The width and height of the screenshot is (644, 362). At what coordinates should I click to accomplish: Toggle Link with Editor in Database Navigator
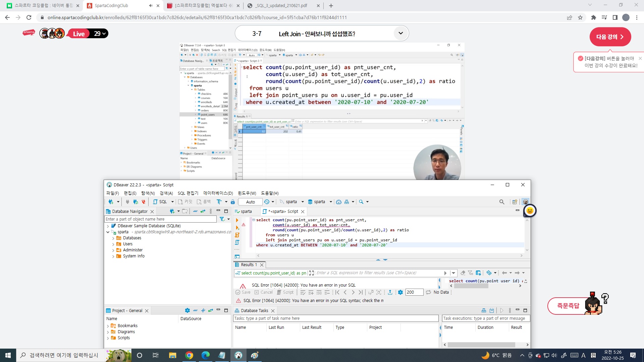(203, 212)
